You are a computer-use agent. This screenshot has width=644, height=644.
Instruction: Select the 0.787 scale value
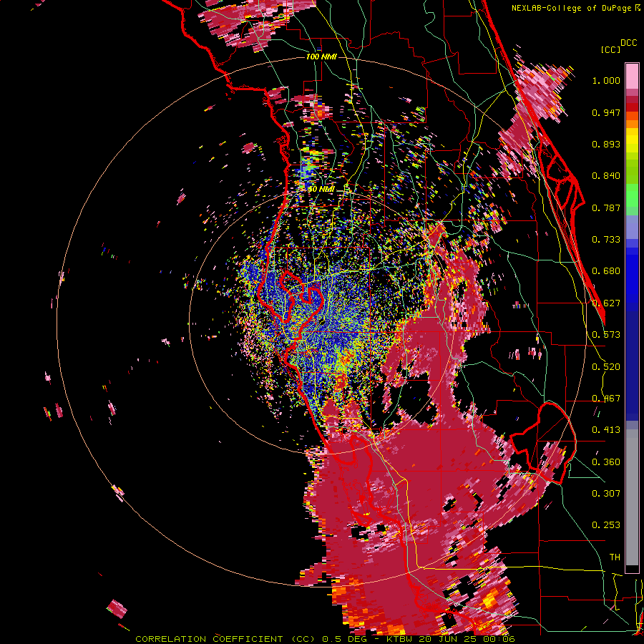606,208
